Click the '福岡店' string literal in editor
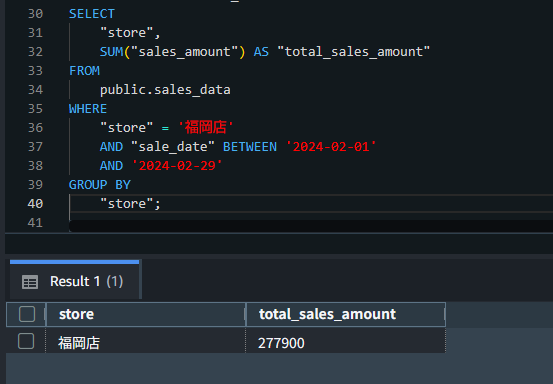This screenshot has height=384, width=553. (x=205, y=128)
